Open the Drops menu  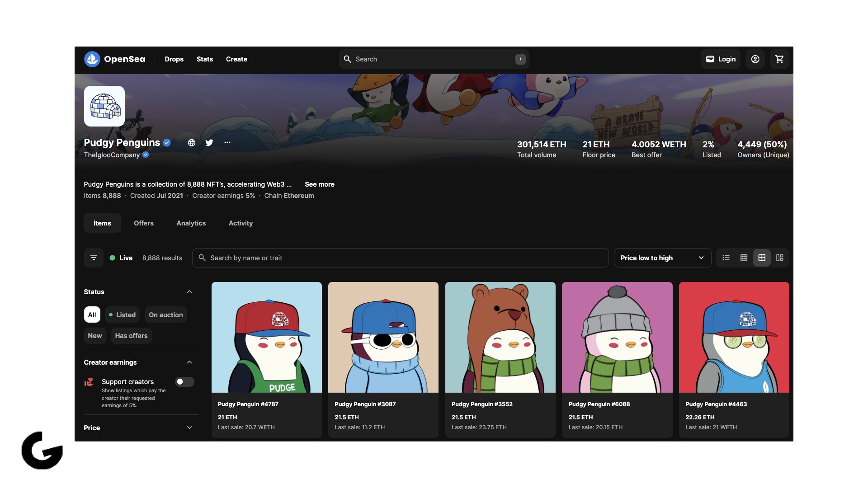174,59
